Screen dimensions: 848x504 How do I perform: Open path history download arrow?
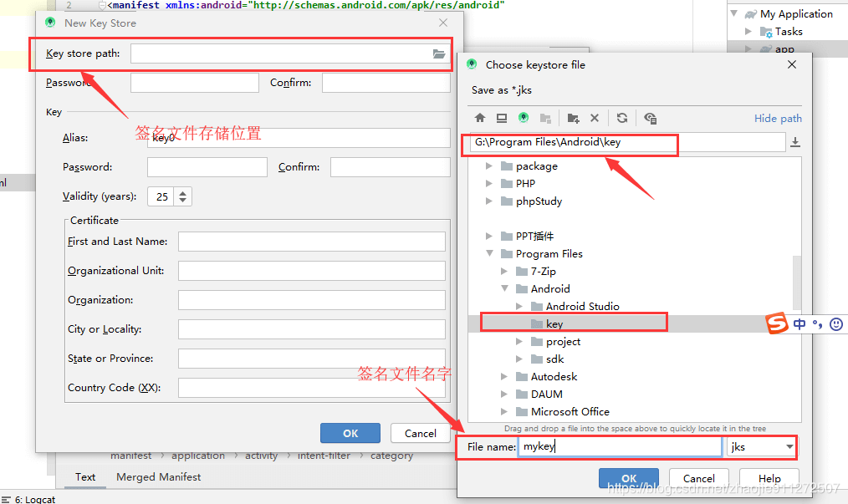pyautogui.click(x=794, y=143)
